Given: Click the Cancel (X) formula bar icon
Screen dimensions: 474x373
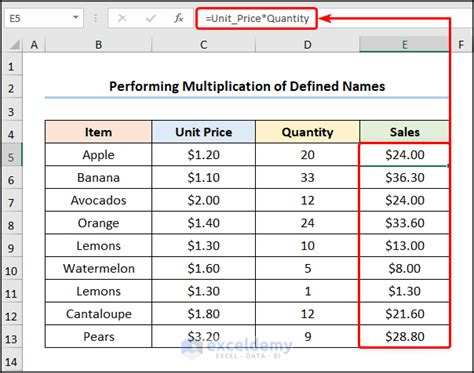Looking at the screenshot, I should point(122,18).
